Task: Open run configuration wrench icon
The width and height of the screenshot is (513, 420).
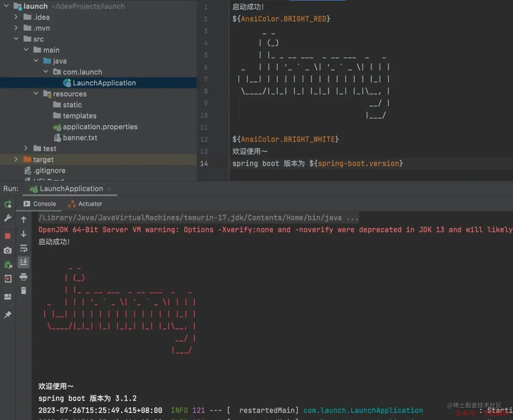Action: click(x=8, y=218)
